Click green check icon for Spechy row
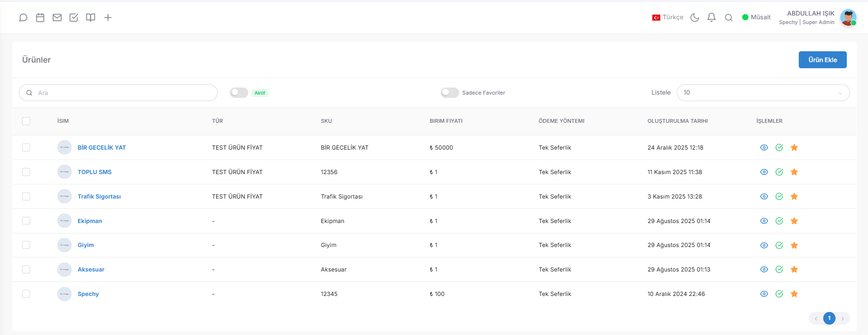868x335 pixels. [779, 294]
